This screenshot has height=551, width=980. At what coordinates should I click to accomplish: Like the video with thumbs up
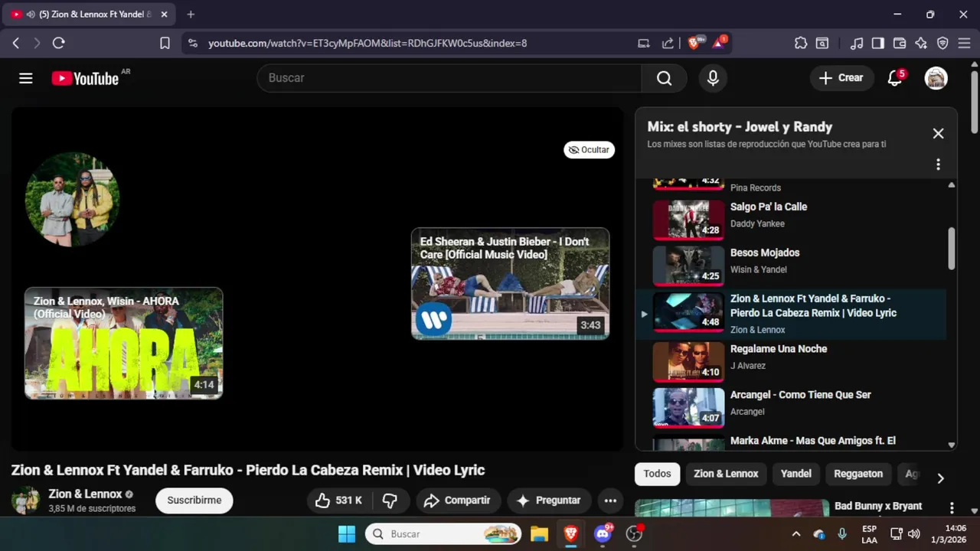point(339,500)
